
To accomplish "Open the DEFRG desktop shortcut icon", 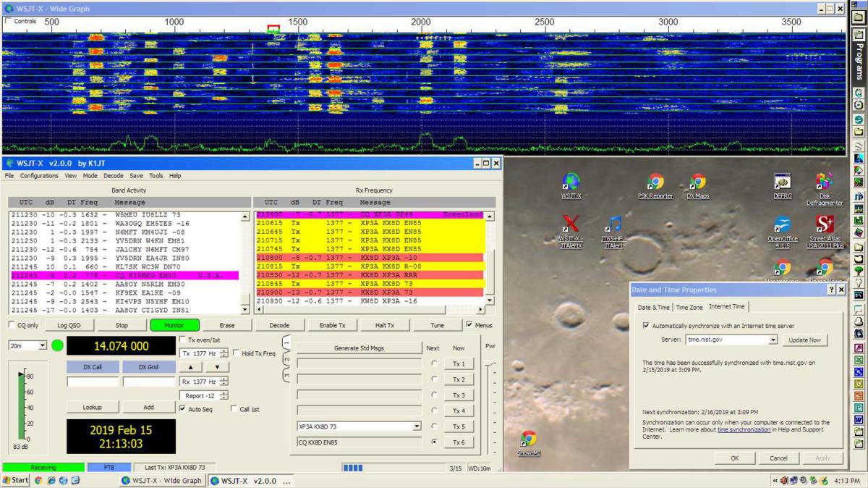I will point(782,182).
